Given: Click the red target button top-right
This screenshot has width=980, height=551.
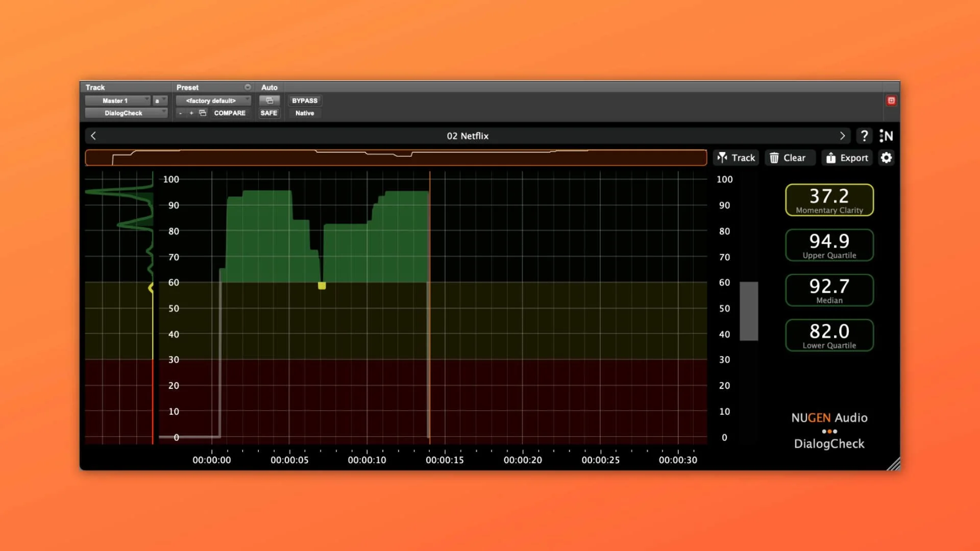Looking at the screenshot, I should pyautogui.click(x=891, y=101).
